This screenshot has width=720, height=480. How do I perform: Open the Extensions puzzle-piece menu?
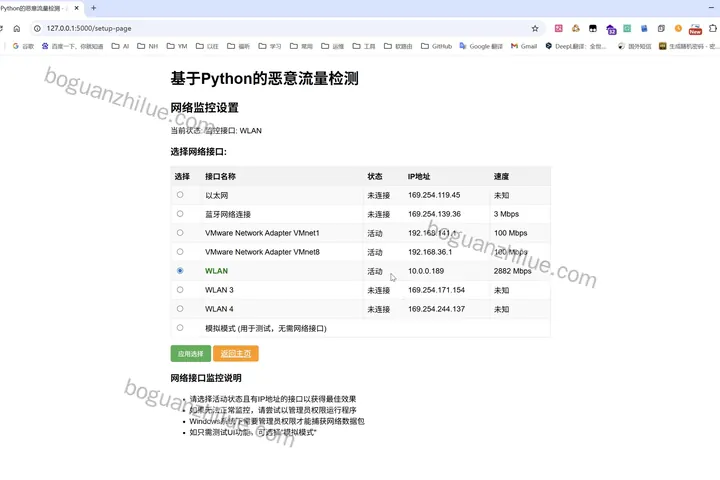pyautogui.click(x=713, y=28)
